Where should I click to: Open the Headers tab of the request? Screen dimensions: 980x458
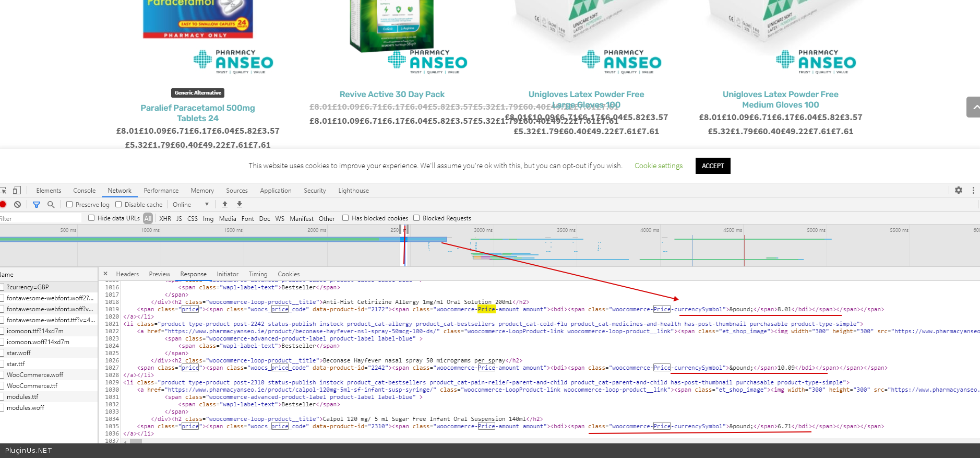[127, 274]
